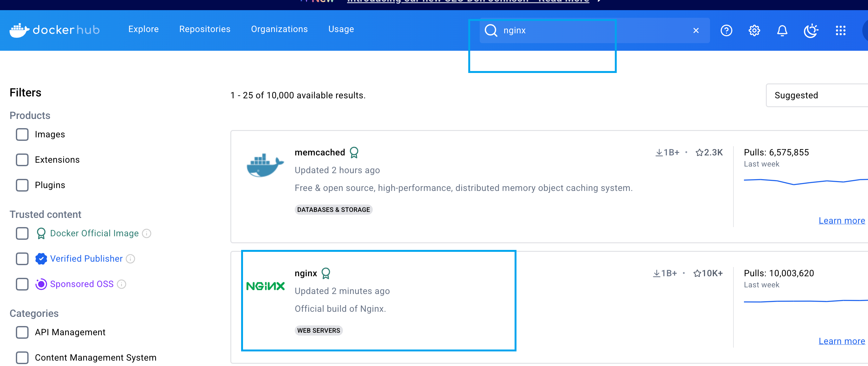Click text 'Updated 2 hours ago'
The width and height of the screenshot is (868, 366).
coord(337,170)
